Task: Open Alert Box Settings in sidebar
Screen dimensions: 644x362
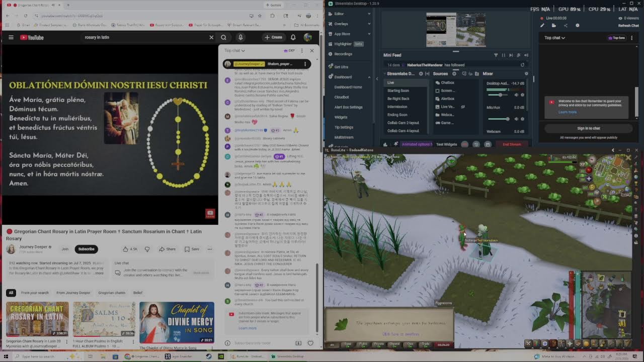Action: pyautogui.click(x=348, y=107)
